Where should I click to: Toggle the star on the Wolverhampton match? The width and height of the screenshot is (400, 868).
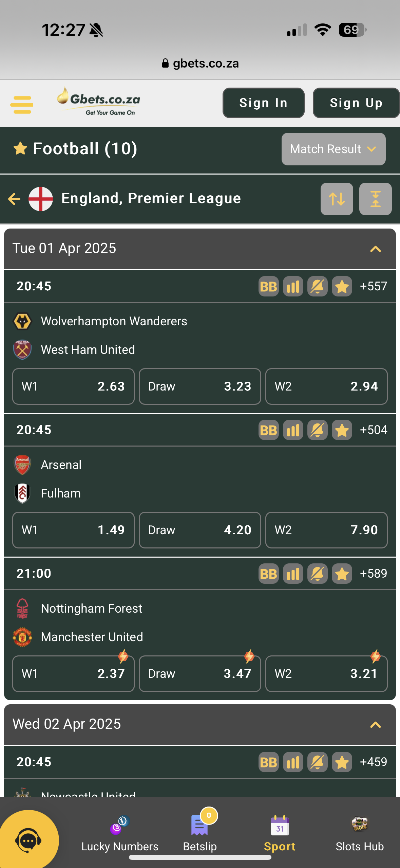(341, 286)
